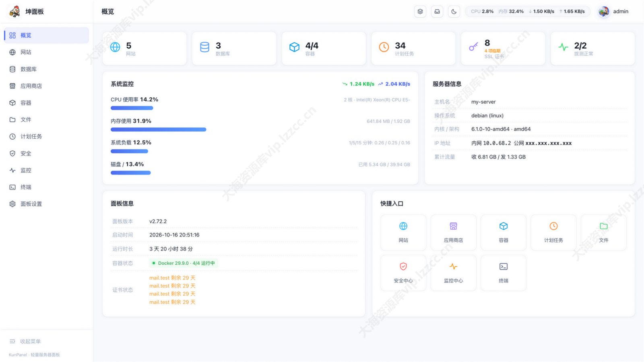The width and height of the screenshot is (644, 362).
Task: Open 应用商店 sidebar item
Action: pyautogui.click(x=47, y=86)
